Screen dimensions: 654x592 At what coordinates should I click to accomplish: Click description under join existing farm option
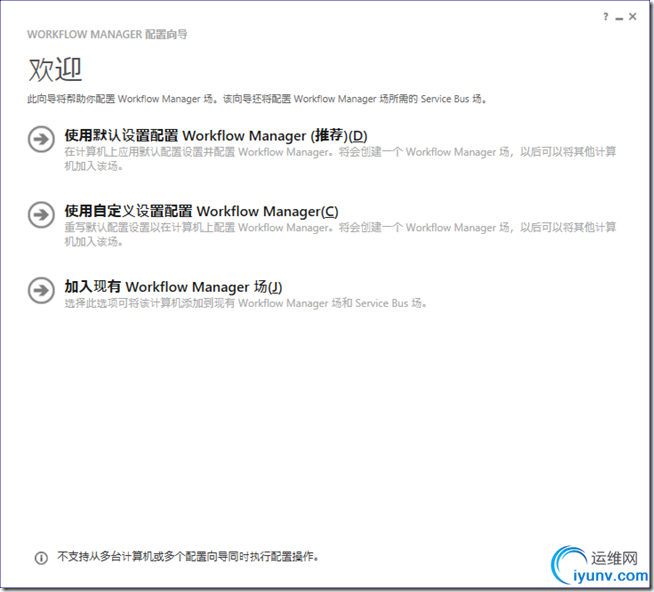point(246,303)
